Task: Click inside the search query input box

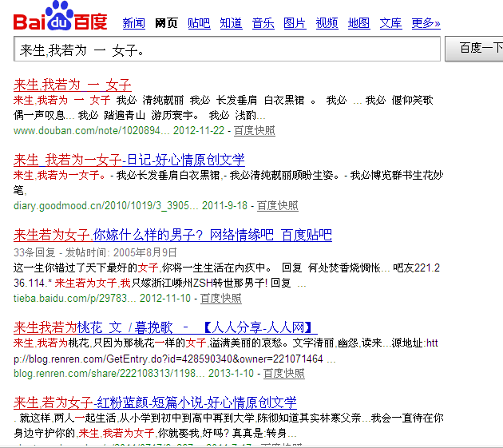Action: point(228,50)
